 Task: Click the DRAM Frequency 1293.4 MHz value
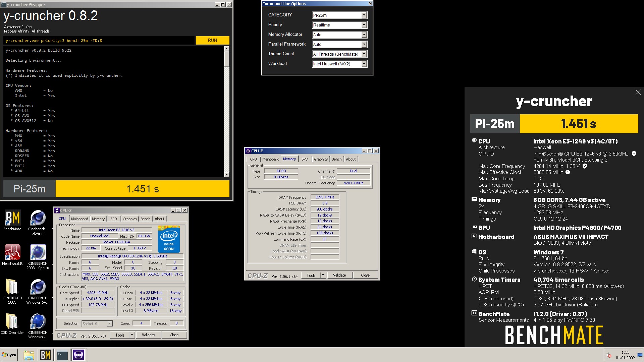tap(325, 197)
